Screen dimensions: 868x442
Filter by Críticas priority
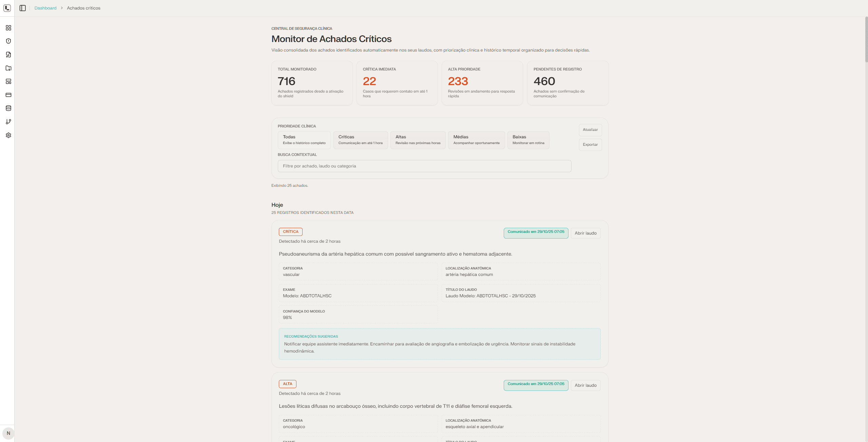(360, 140)
